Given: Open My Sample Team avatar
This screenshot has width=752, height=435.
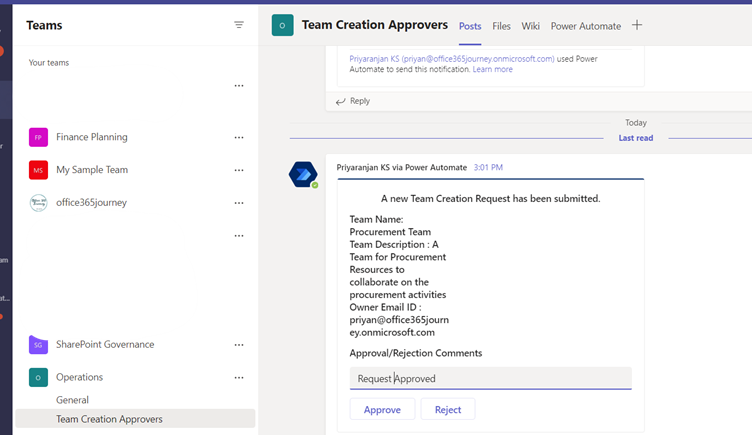Looking at the screenshot, I should 38,170.
